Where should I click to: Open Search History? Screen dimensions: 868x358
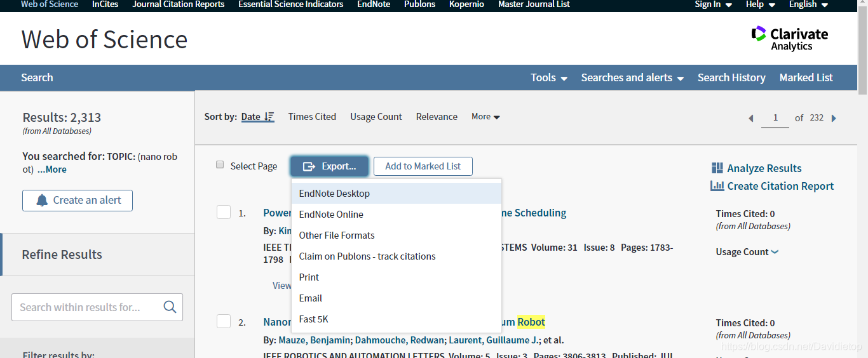[x=731, y=77]
